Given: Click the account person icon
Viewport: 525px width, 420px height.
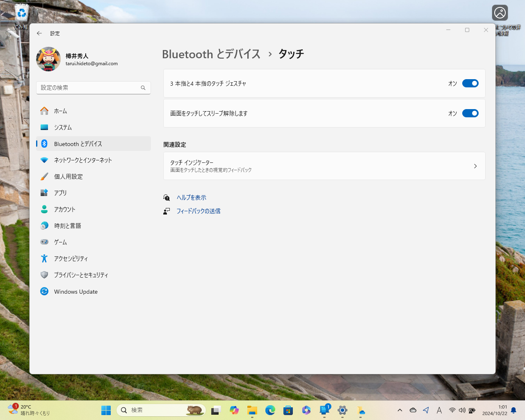Looking at the screenshot, I should 44,209.
